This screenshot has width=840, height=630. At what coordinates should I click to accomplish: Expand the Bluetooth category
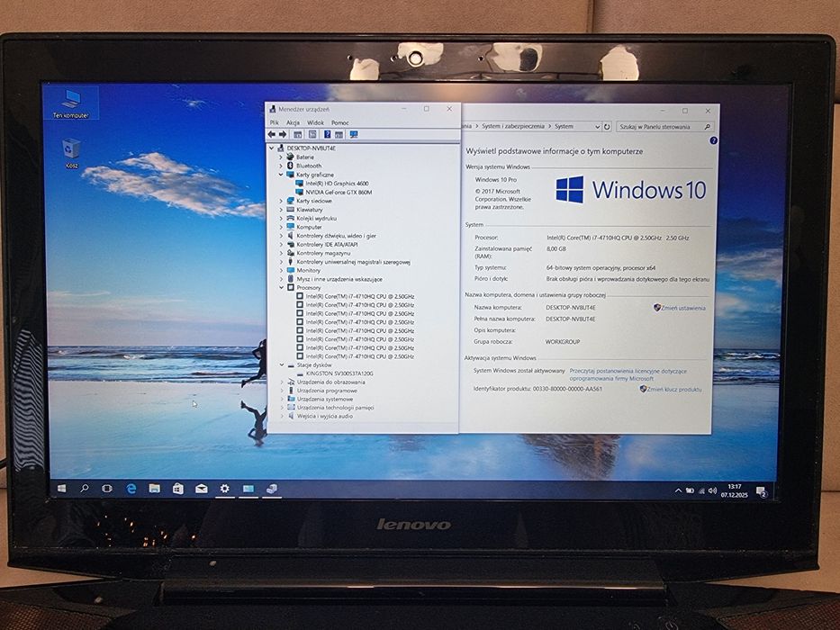[281, 166]
